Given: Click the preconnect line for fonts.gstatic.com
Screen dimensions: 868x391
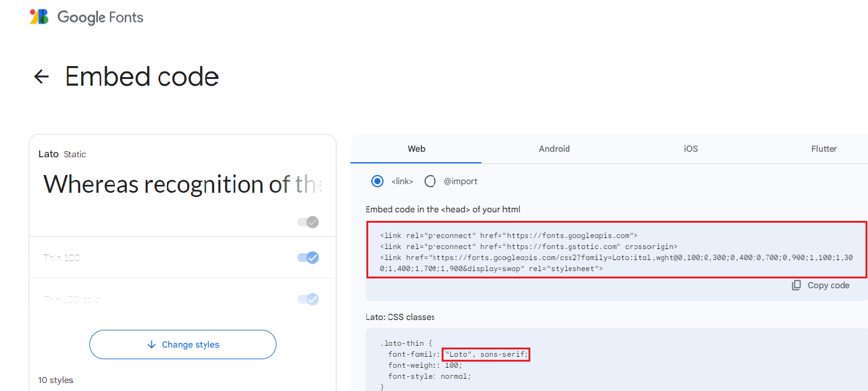Looking at the screenshot, I should pyautogui.click(x=529, y=247).
